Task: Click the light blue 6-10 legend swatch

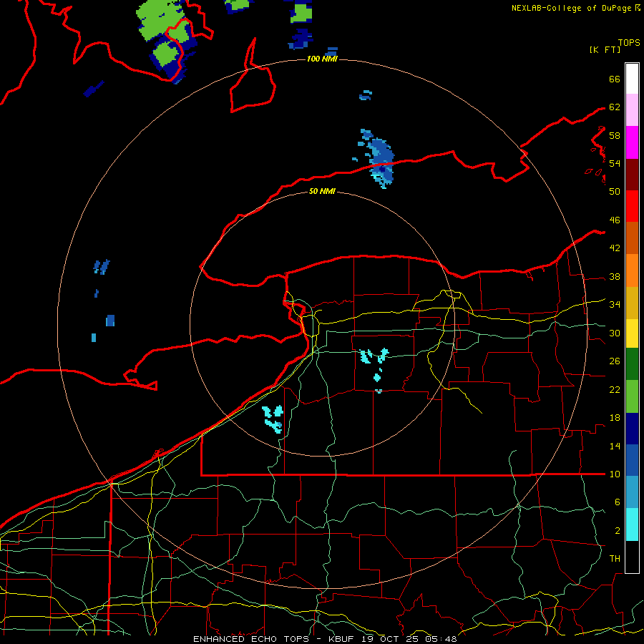Action: [632, 492]
